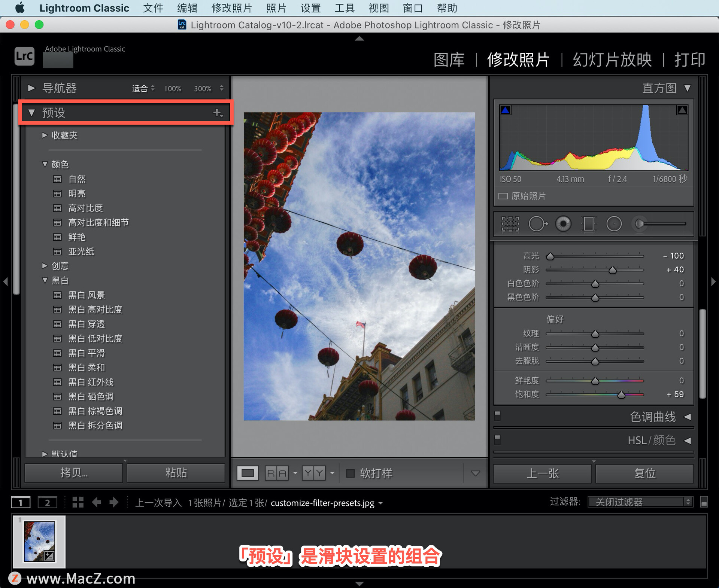The height and width of the screenshot is (588, 719).
Task: Apply the 黑白 红外线 preset
Action: pyautogui.click(x=91, y=382)
